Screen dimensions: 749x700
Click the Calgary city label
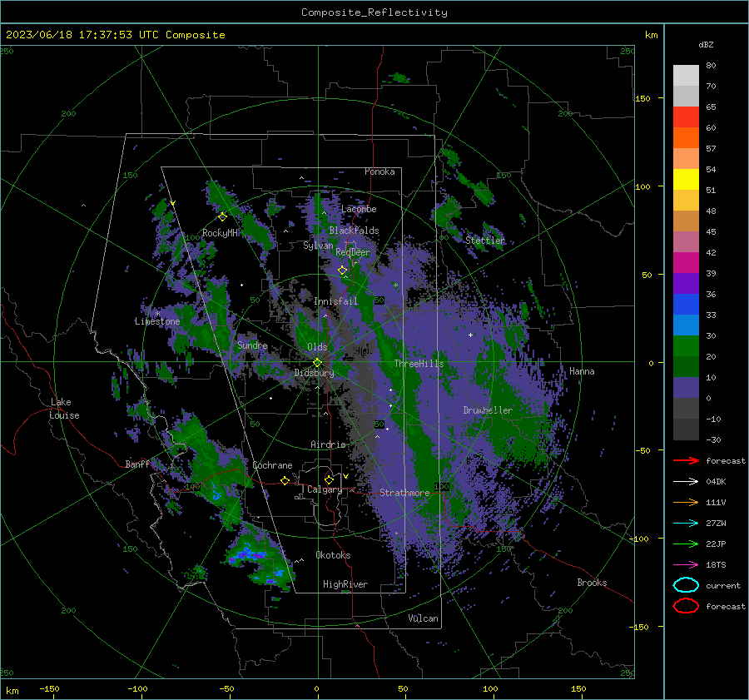[325, 489]
